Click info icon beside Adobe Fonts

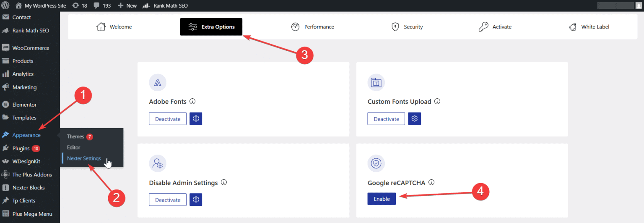click(x=192, y=102)
